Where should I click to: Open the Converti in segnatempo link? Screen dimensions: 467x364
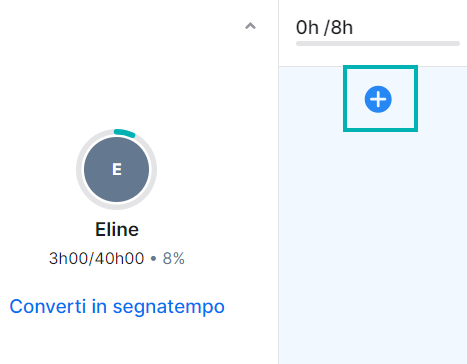click(117, 306)
